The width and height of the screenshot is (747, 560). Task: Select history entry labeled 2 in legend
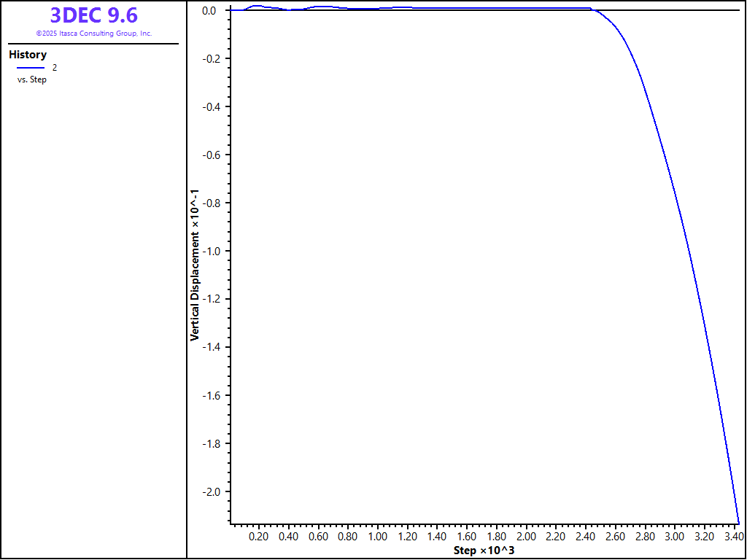click(x=55, y=68)
